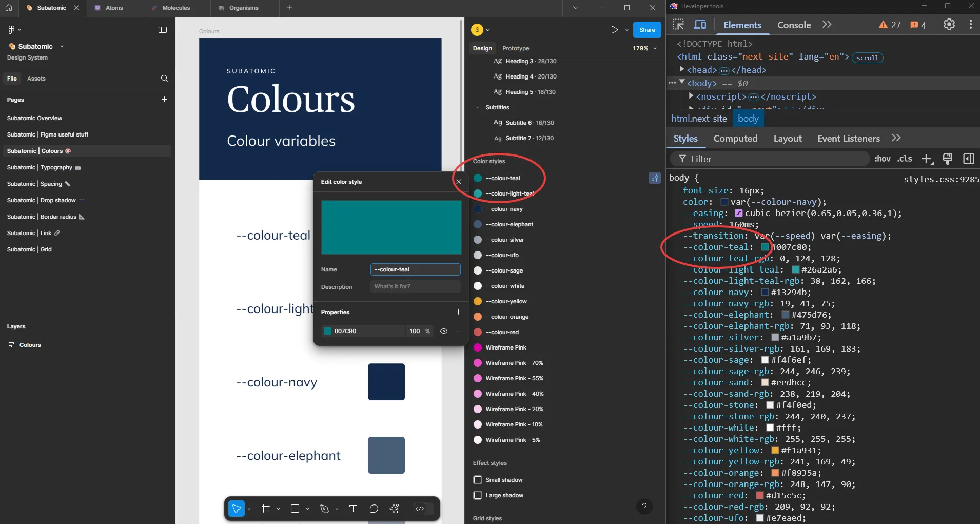
Task: Select the Pen tool in toolbar
Action: pos(324,509)
